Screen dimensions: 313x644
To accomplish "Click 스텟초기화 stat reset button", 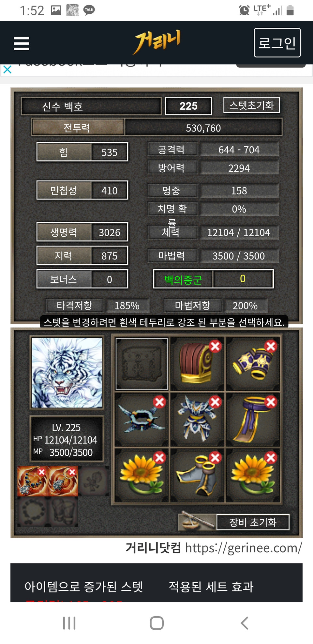I will pyautogui.click(x=251, y=105).
